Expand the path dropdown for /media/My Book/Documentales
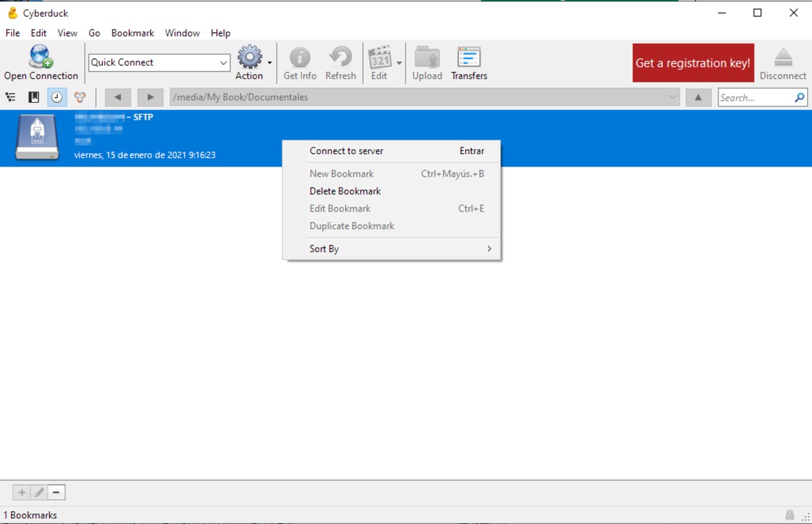The height and width of the screenshot is (524, 812). (x=673, y=98)
